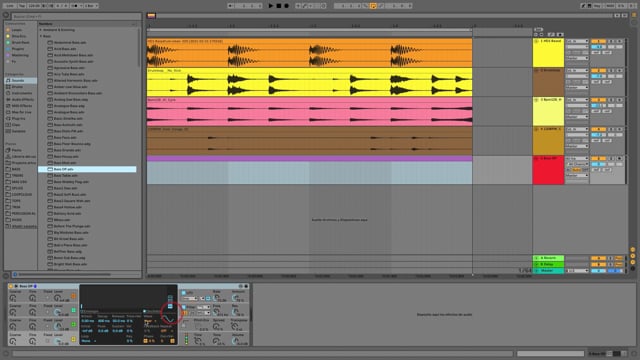This screenshot has width=640, height=360.
Task: Select the Audio Effects category in browser
Action: (20, 100)
